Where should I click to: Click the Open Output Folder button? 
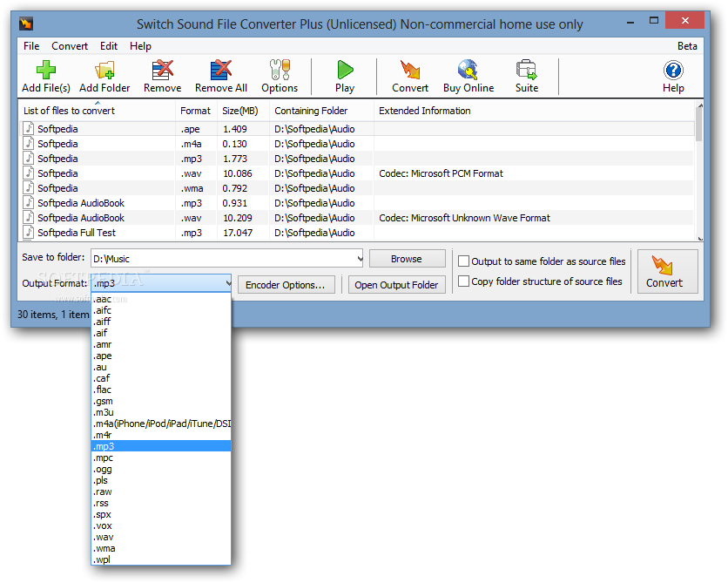tap(396, 285)
